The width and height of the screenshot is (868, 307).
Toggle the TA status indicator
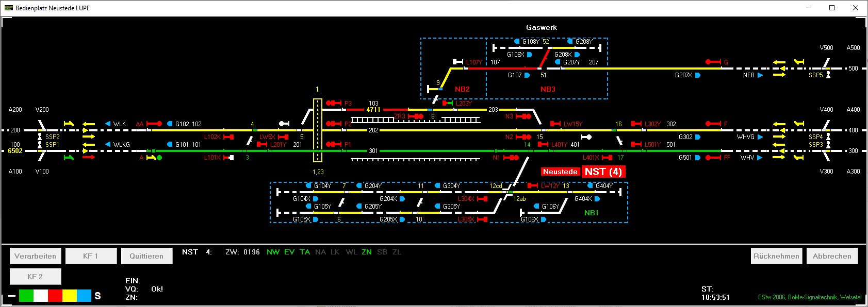pyautogui.click(x=305, y=252)
